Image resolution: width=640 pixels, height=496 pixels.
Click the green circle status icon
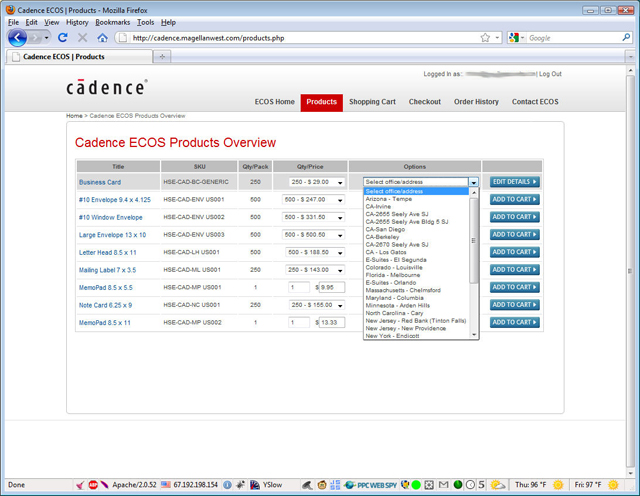(416, 485)
